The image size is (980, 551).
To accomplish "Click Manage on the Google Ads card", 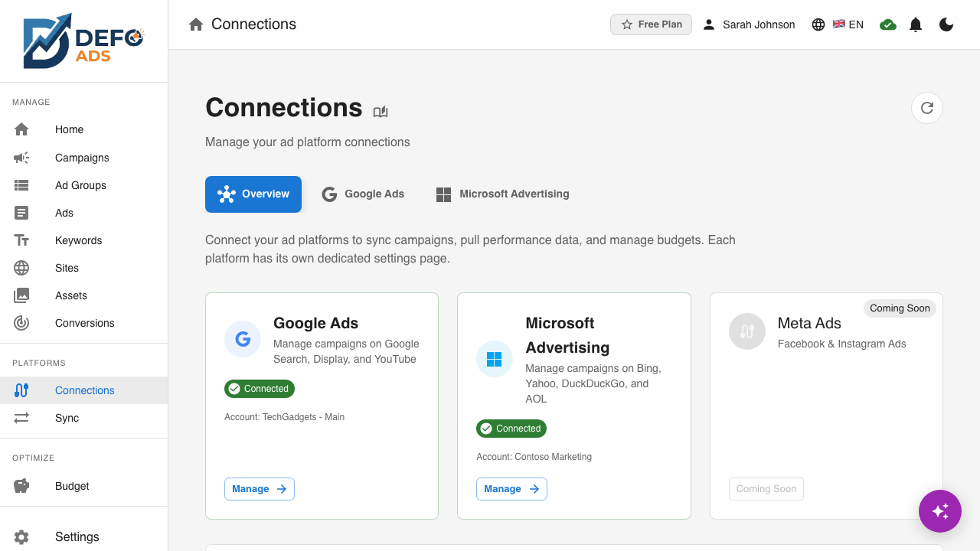I will 260,489.
